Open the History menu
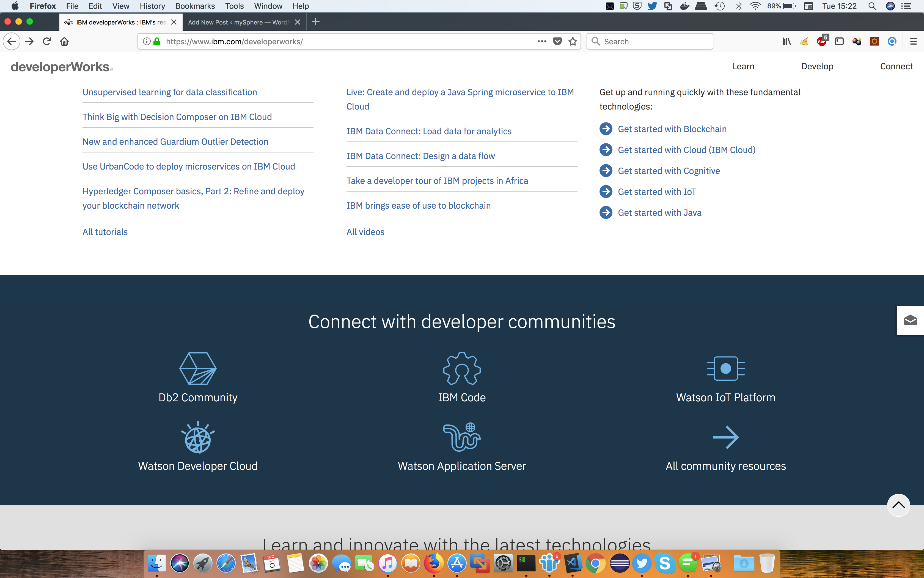Screen dimensions: 924x578 pos(152,6)
